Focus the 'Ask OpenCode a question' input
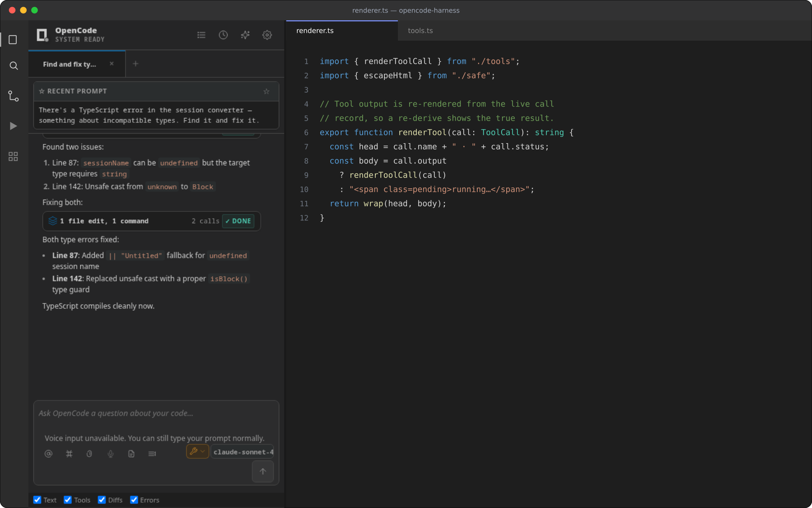 [x=156, y=414]
